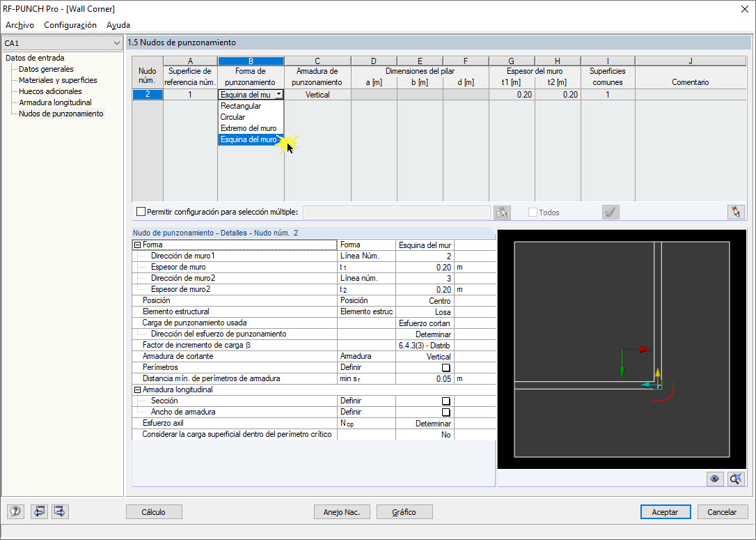Check the Ancho de armadura Definir checkbox
Screen dimensions: 756x540
[x=446, y=412]
